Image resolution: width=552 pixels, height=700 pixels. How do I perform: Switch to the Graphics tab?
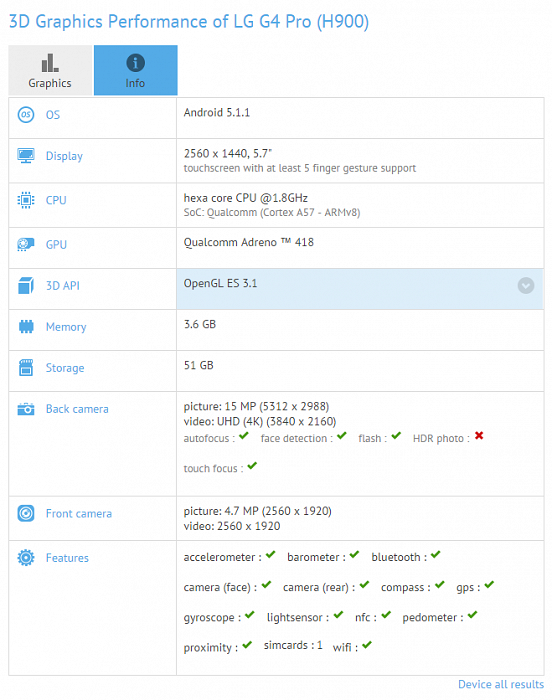[x=50, y=70]
